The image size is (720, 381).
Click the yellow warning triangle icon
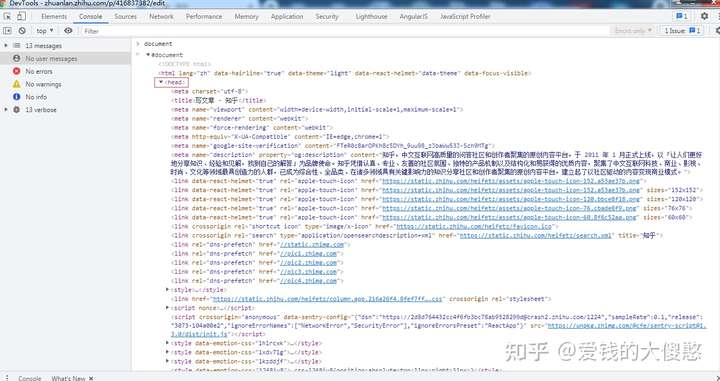click(17, 84)
